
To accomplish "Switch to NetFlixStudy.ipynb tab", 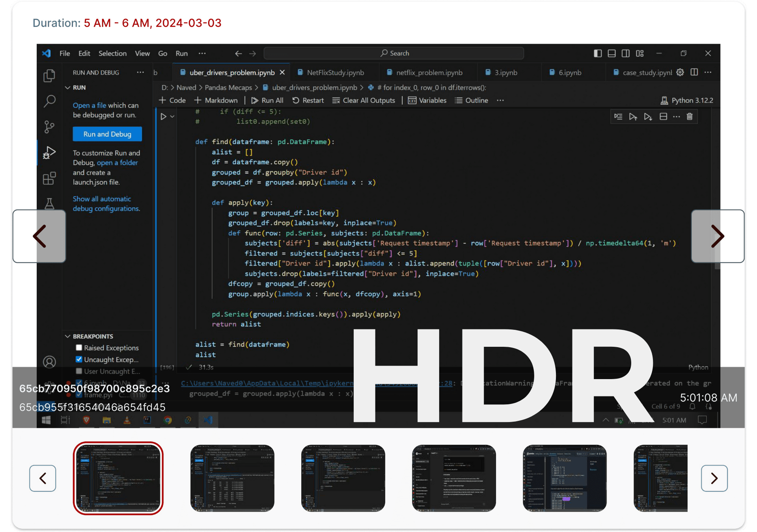I will coord(335,73).
